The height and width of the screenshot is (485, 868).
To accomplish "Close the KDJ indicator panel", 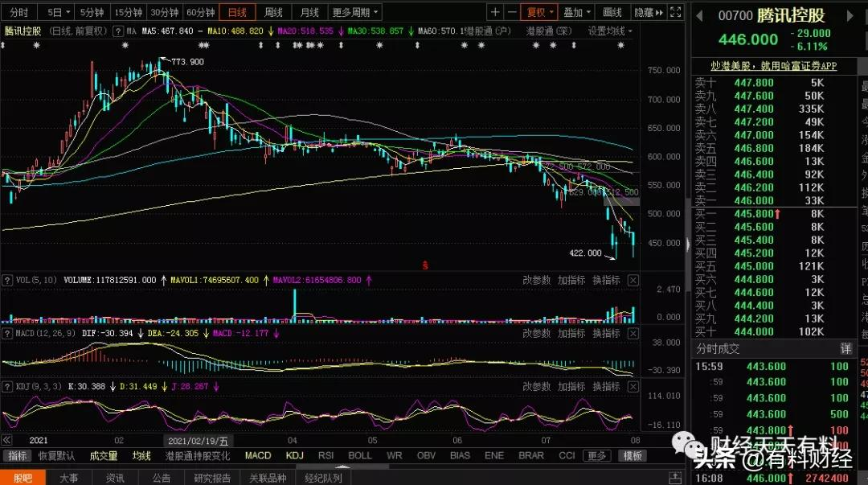I will [x=633, y=387].
